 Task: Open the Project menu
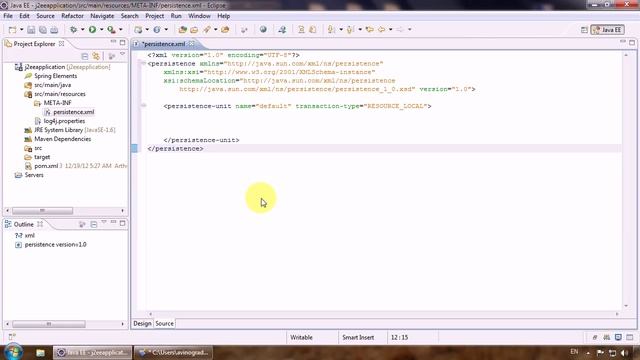coord(155,16)
